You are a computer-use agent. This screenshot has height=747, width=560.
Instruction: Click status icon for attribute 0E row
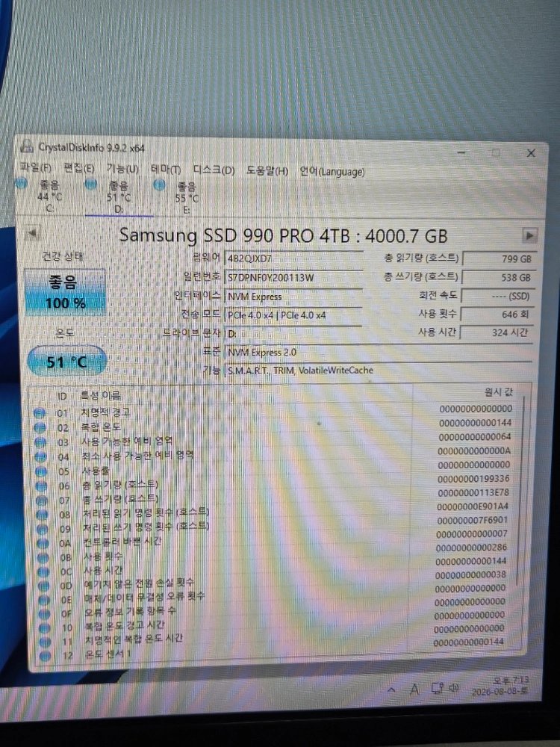click(x=44, y=599)
